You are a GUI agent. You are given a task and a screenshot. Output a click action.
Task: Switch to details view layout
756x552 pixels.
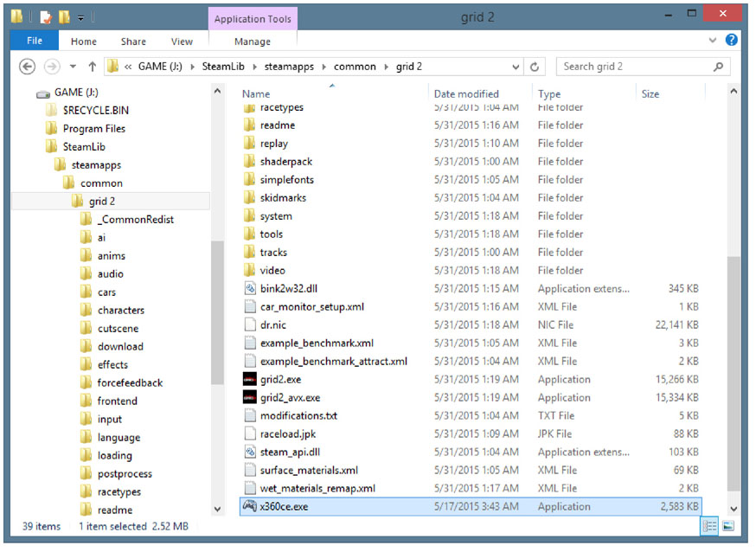coord(710,526)
